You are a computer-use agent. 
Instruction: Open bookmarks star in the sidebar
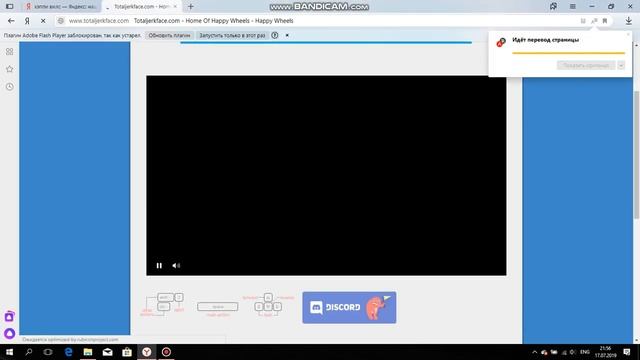(x=9, y=69)
